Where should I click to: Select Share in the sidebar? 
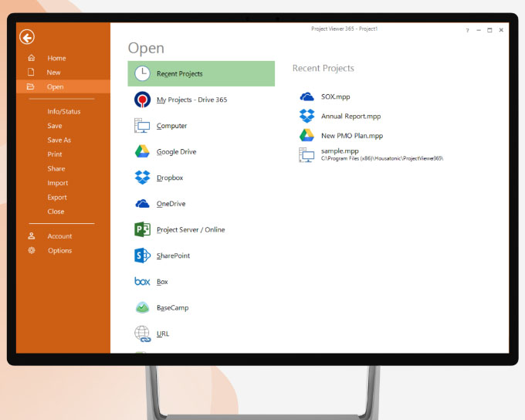56,168
